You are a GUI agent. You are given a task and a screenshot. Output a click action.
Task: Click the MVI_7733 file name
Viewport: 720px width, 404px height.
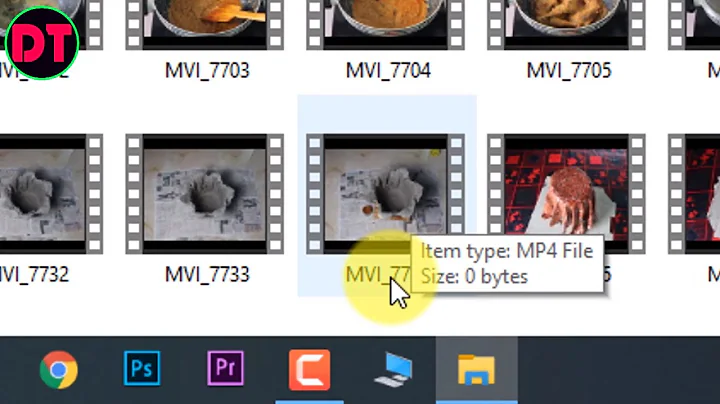coord(207,275)
